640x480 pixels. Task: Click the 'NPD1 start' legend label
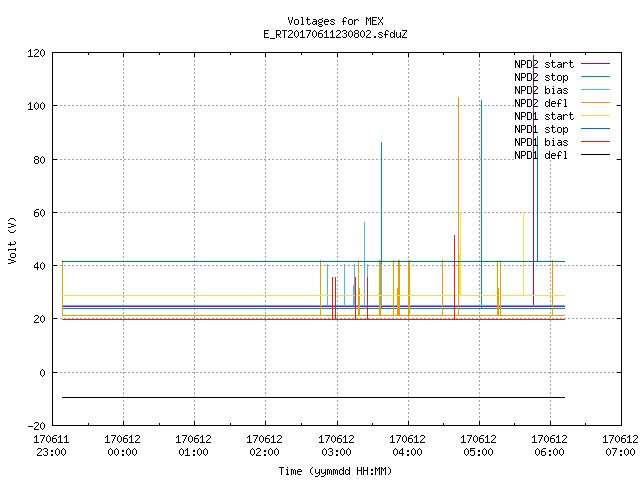pos(544,116)
